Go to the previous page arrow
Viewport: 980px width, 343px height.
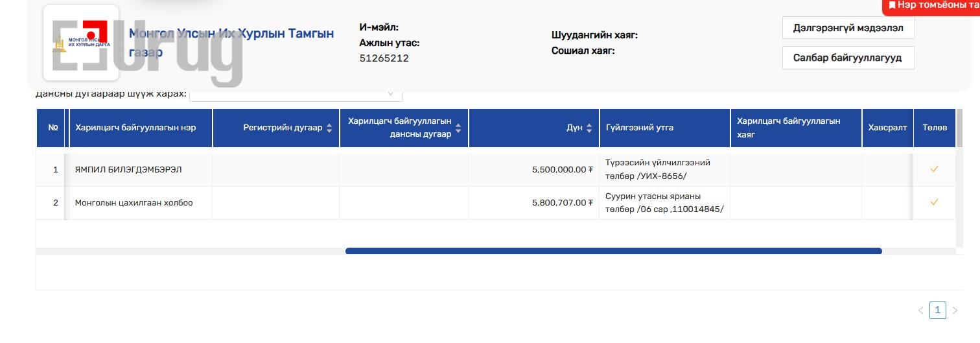[x=920, y=311]
